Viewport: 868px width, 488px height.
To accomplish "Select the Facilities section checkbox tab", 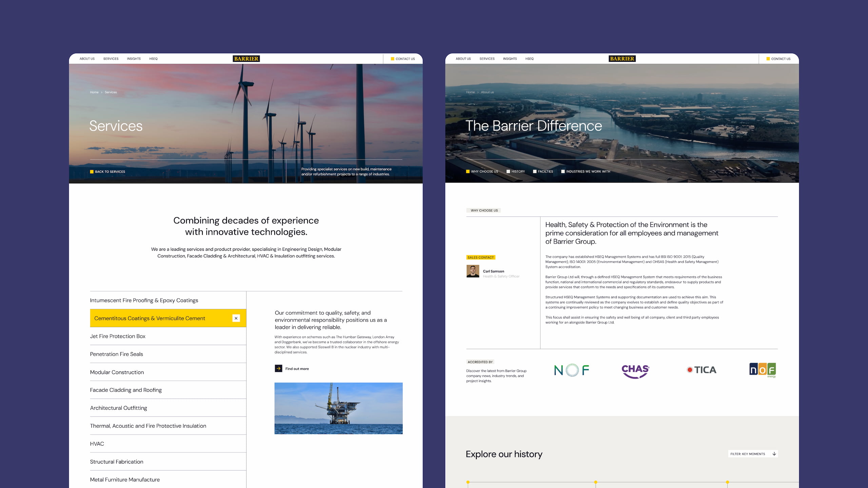I will (543, 171).
